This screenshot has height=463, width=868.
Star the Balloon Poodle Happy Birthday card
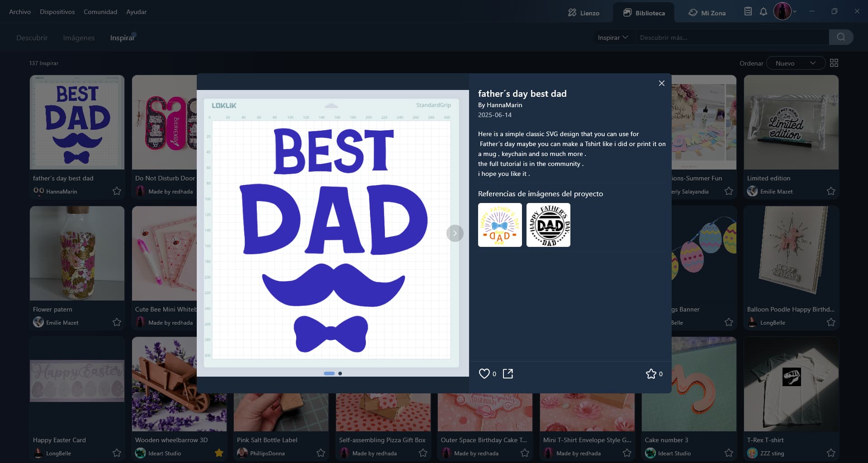(x=831, y=322)
